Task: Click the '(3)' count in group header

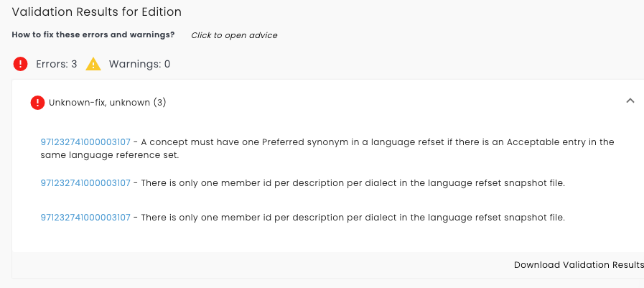Action: coord(159,103)
